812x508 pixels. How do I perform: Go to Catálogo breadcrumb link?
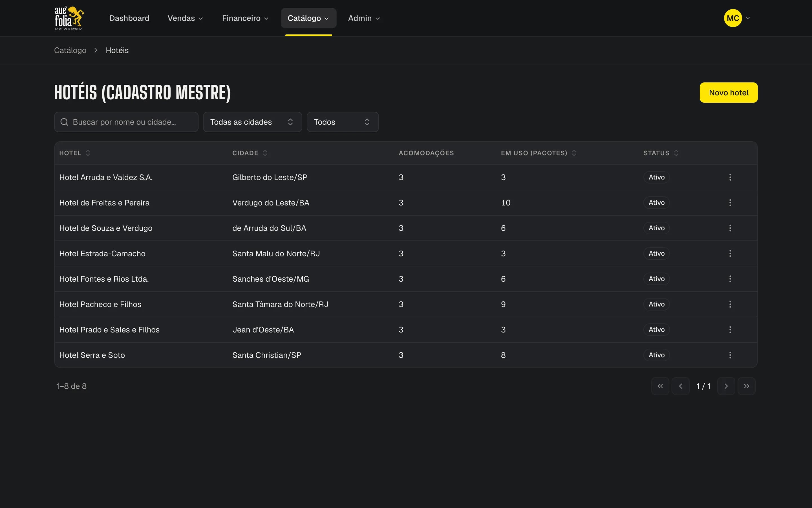click(x=70, y=51)
